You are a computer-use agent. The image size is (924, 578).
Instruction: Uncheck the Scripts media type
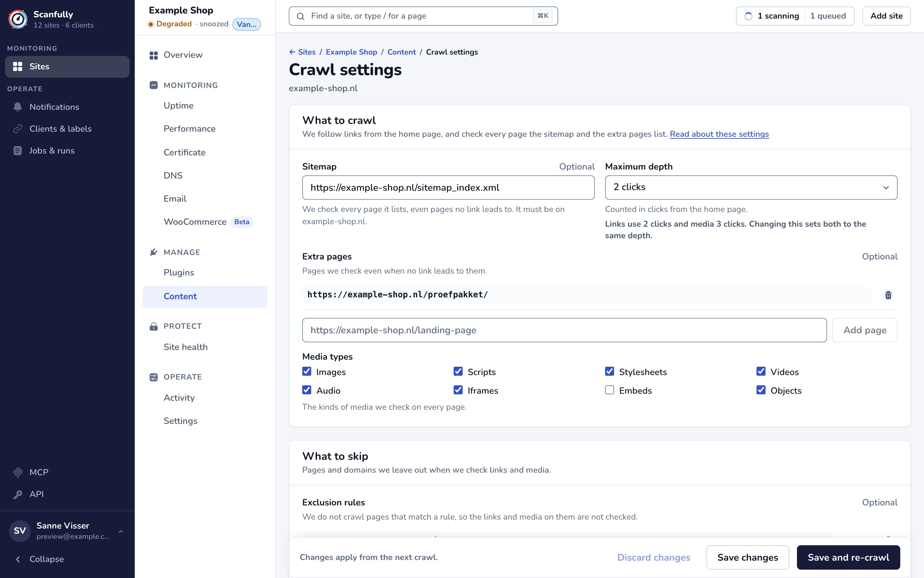coord(458,372)
